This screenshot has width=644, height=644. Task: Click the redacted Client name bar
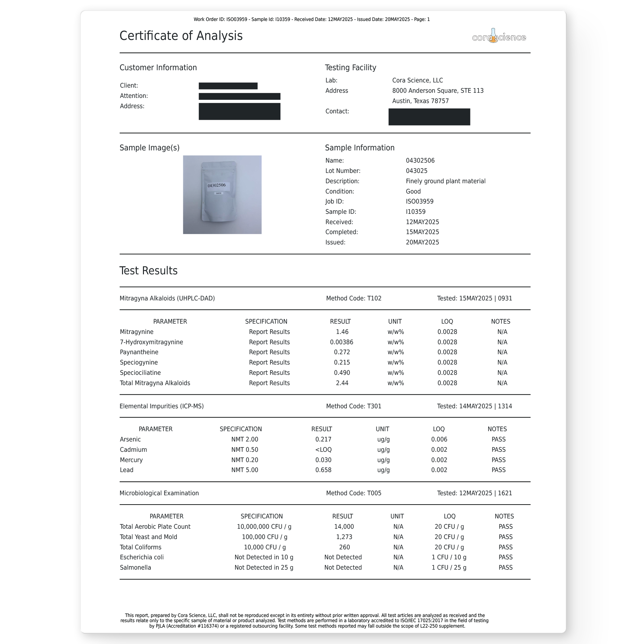point(228,86)
